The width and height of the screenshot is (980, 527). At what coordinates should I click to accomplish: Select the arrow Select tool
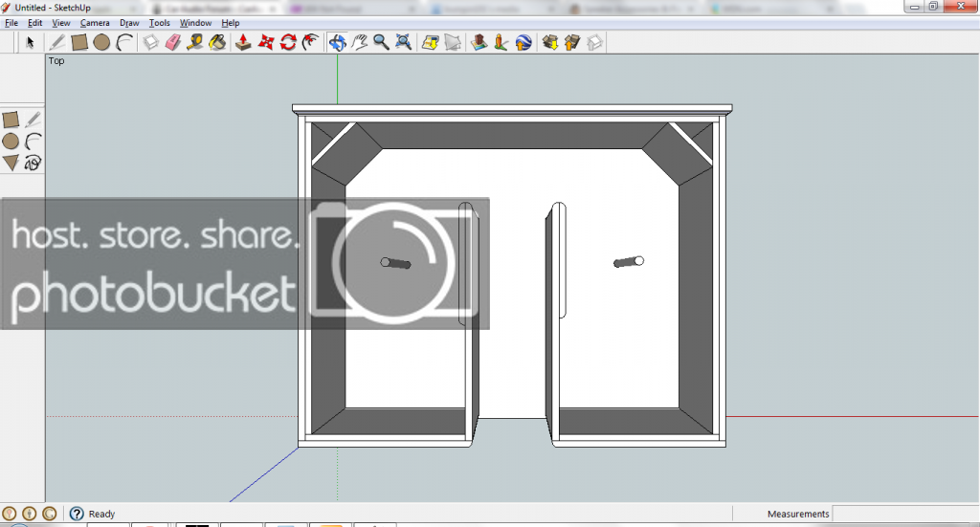30,42
